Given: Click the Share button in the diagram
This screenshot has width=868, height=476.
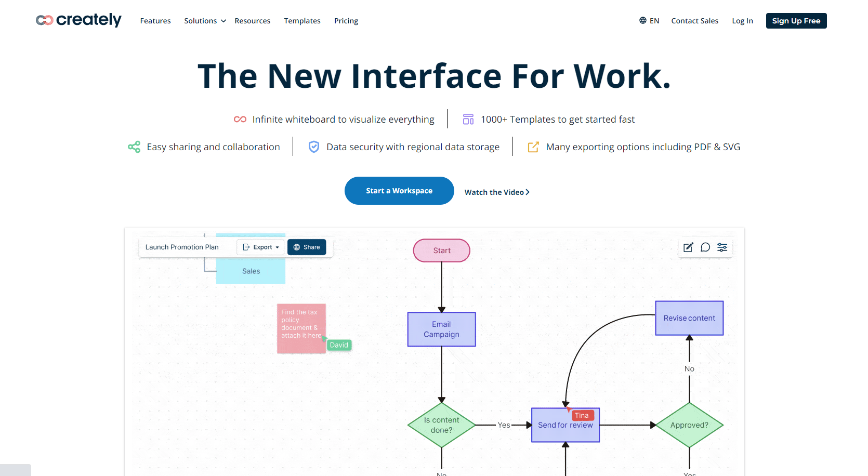Looking at the screenshot, I should click(307, 247).
